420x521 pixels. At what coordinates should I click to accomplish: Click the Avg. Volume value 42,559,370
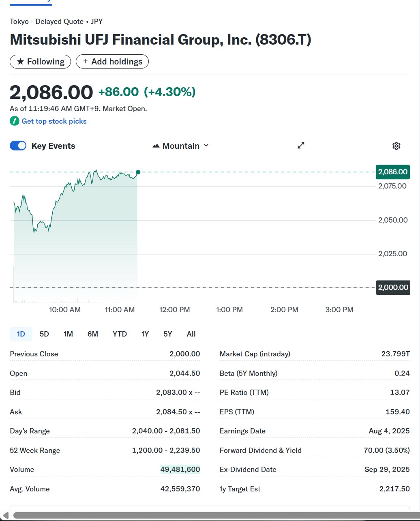[x=180, y=489]
